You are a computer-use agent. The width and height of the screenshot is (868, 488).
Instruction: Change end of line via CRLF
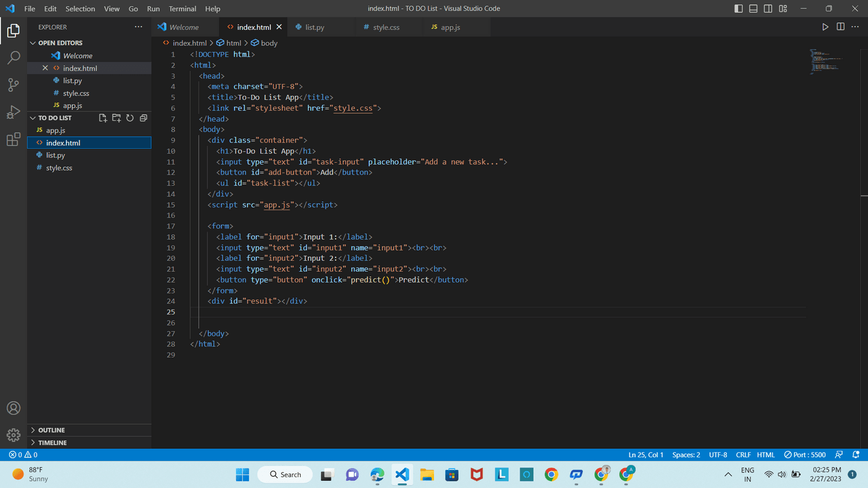point(743,455)
